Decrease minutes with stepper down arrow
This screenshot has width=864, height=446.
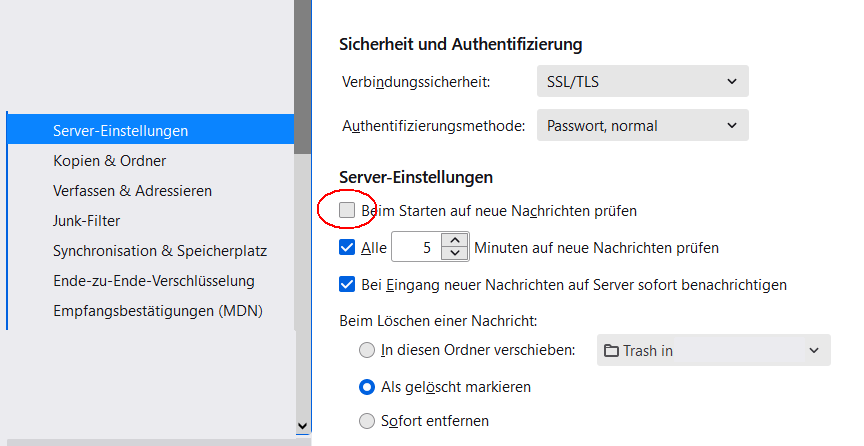(456, 253)
